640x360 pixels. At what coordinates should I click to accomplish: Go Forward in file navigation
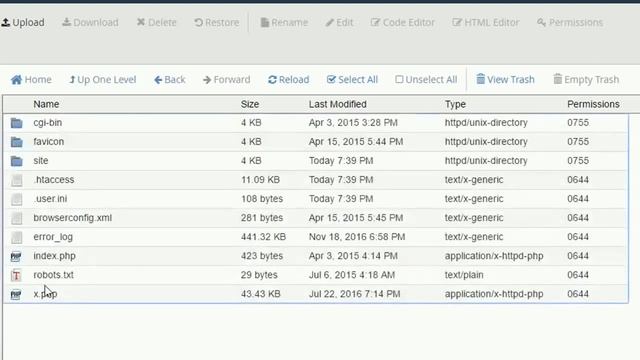click(227, 80)
